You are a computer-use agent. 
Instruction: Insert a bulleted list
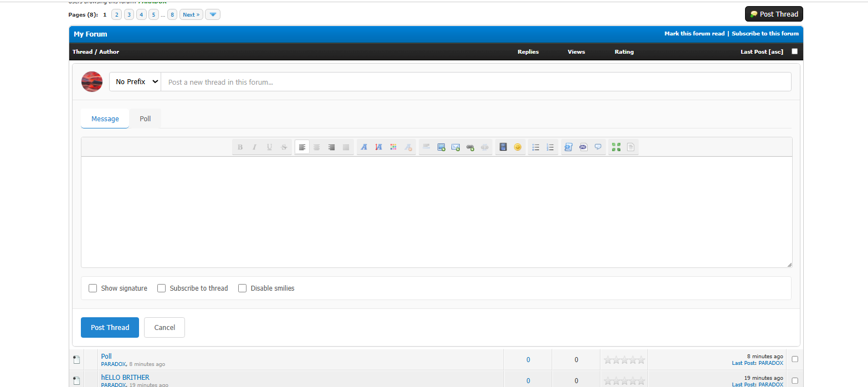[536, 147]
